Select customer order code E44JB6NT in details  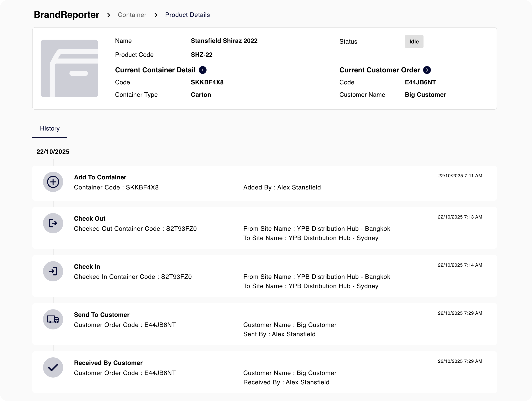tap(420, 82)
